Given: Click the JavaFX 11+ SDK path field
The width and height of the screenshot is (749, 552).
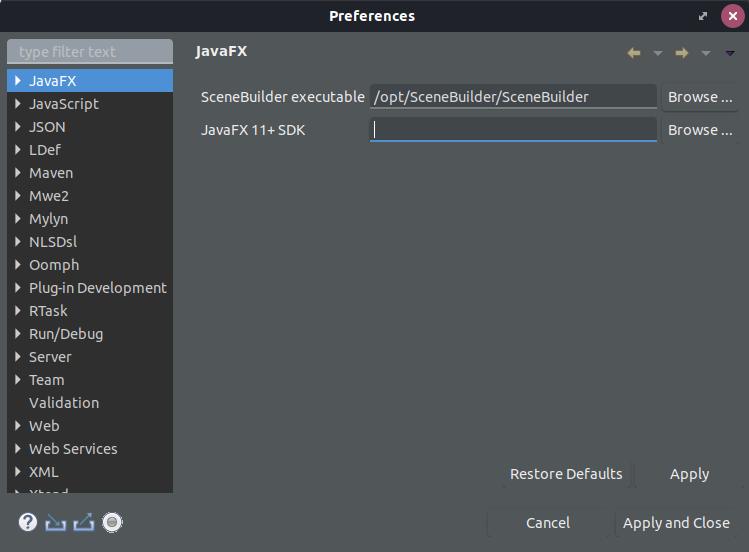Looking at the screenshot, I should click(514, 129).
